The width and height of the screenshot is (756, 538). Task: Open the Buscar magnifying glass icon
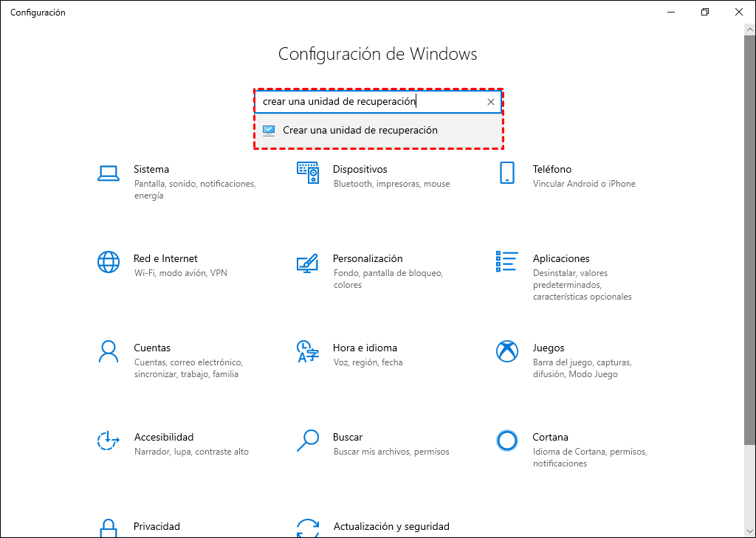click(x=307, y=441)
